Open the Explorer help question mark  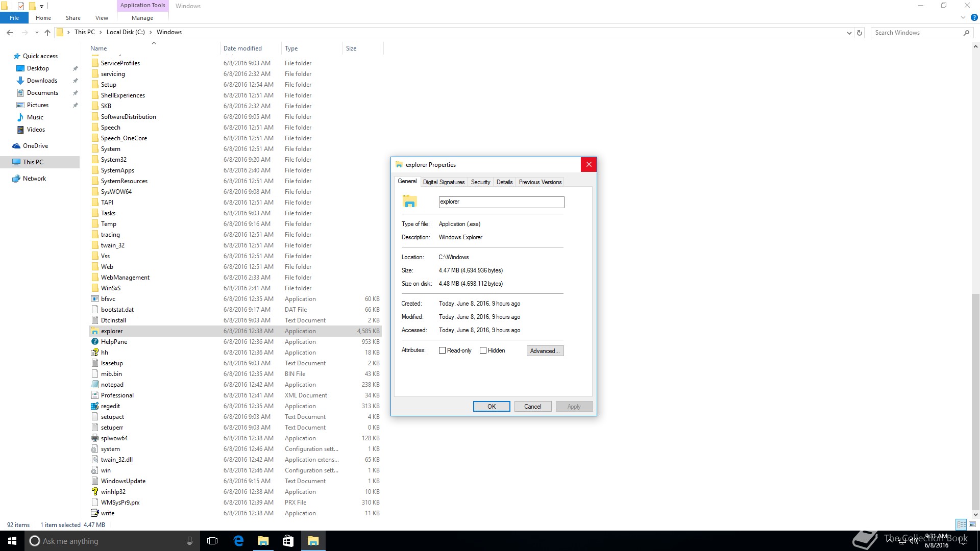[974, 17]
